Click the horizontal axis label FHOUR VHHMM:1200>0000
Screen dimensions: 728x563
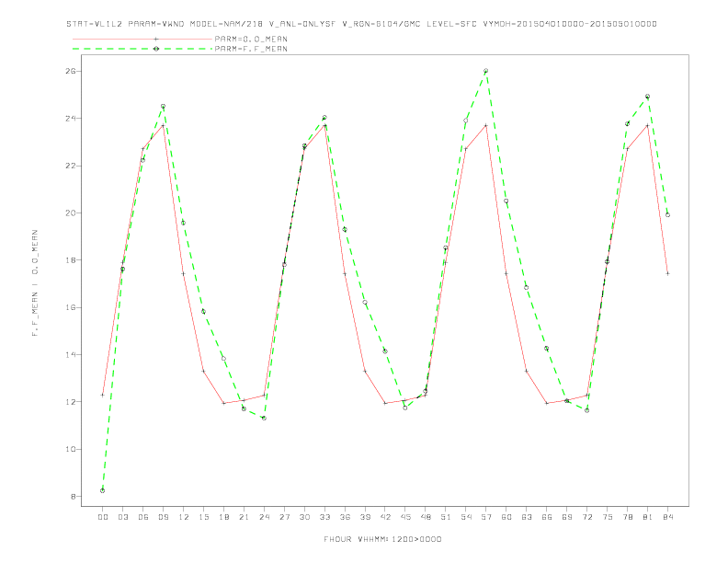coord(382,539)
